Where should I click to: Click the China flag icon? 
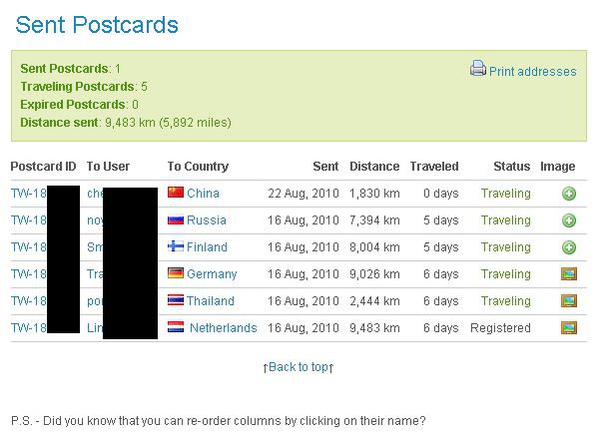coord(176,192)
